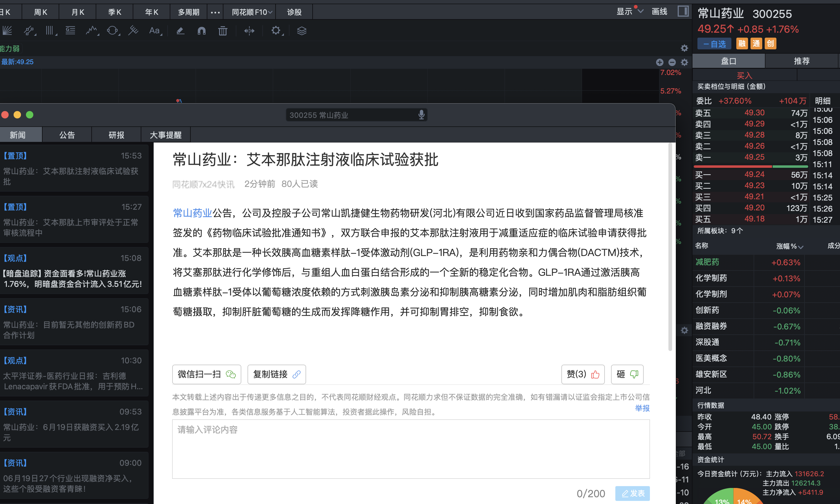Screen dimensions: 840x504
Task: Click the red 买入 buy button
Action: click(x=744, y=75)
